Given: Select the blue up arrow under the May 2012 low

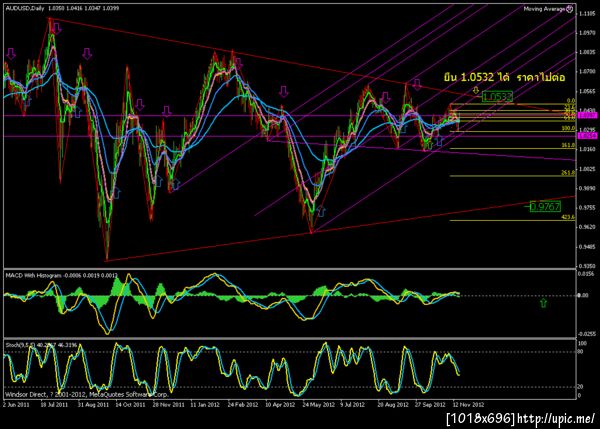Looking at the screenshot, I should 321,211.
